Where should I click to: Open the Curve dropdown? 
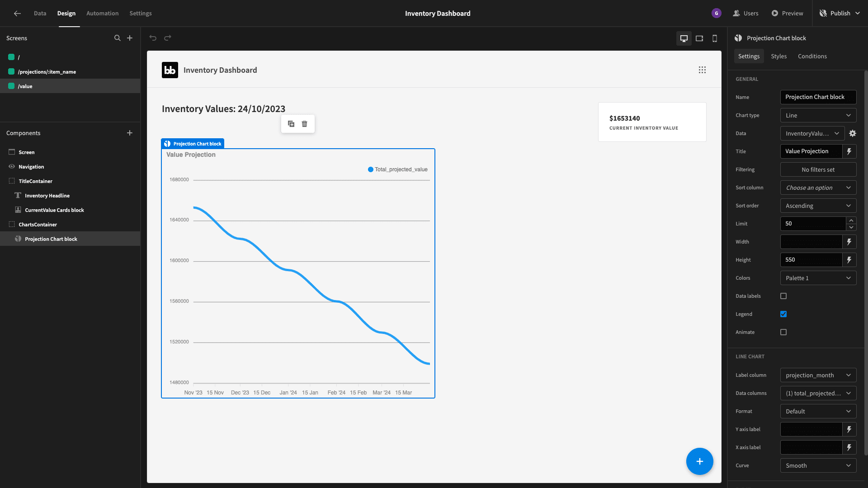(x=818, y=465)
